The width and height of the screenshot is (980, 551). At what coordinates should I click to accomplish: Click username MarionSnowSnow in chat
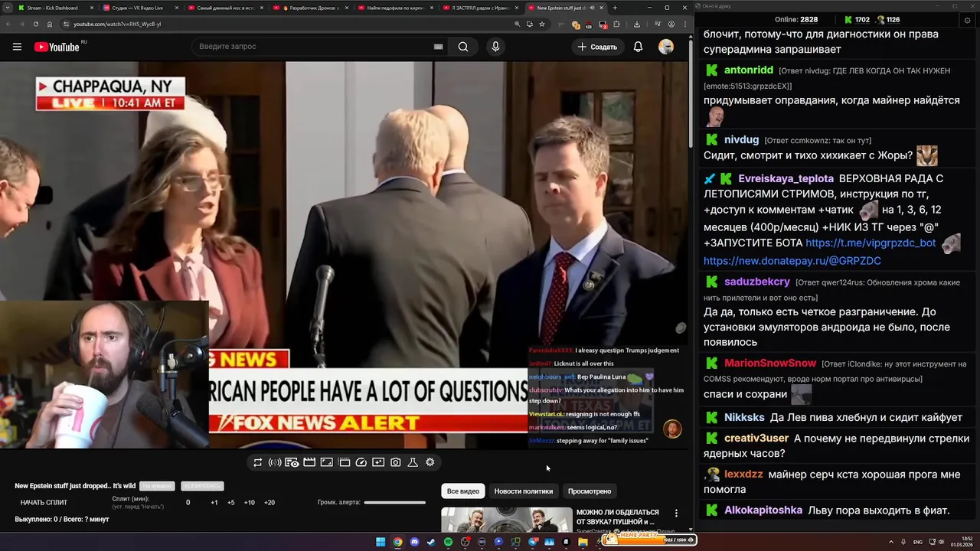pos(770,364)
